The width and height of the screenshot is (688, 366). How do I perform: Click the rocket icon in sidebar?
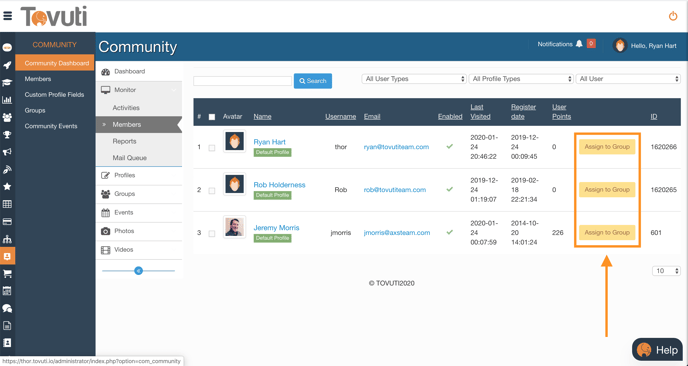tap(7, 65)
